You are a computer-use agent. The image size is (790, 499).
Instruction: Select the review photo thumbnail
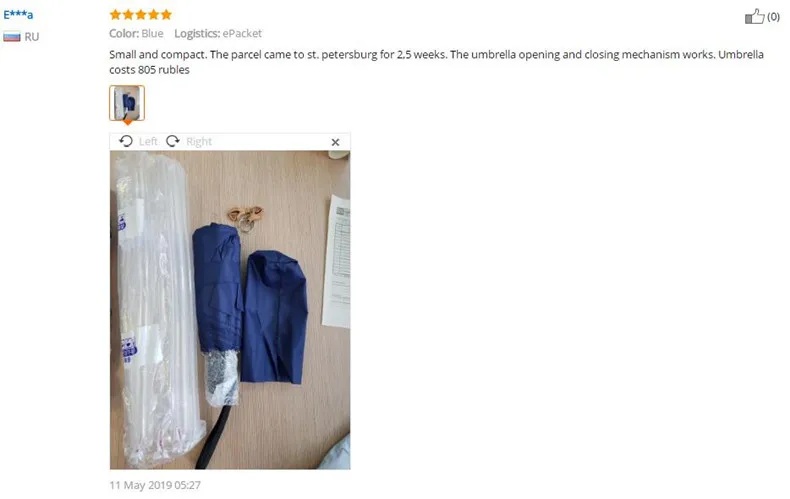click(x=127, y=103)
